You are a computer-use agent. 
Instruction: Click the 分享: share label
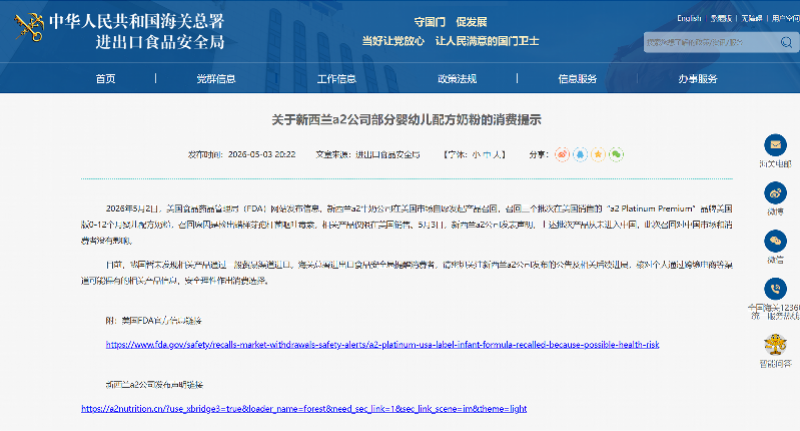pyautogui.click(x=538, y=155)
